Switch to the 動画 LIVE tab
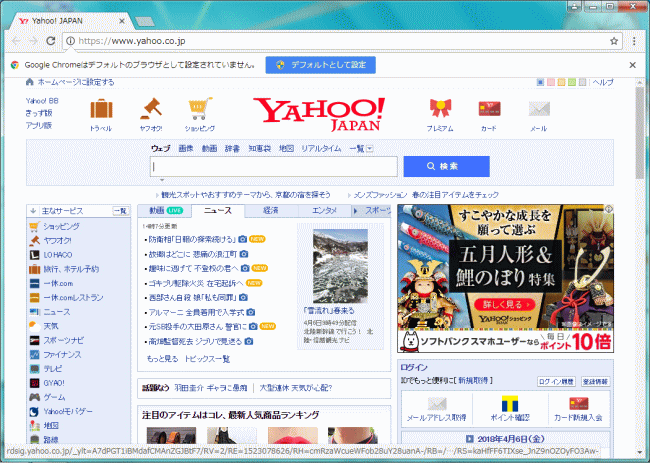The height and width of the screenshot is (463, 650). 165,211
